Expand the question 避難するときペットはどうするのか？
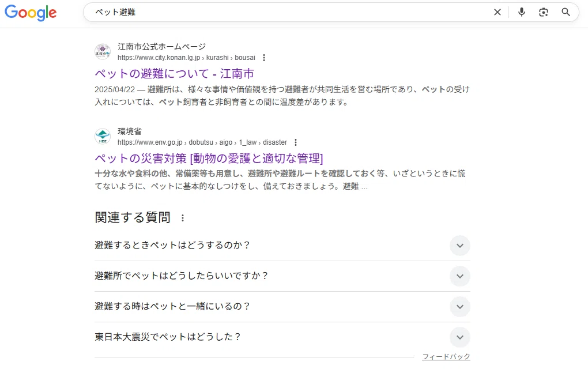The width and height of the screenshot is (588, 369). coord(282,246)
